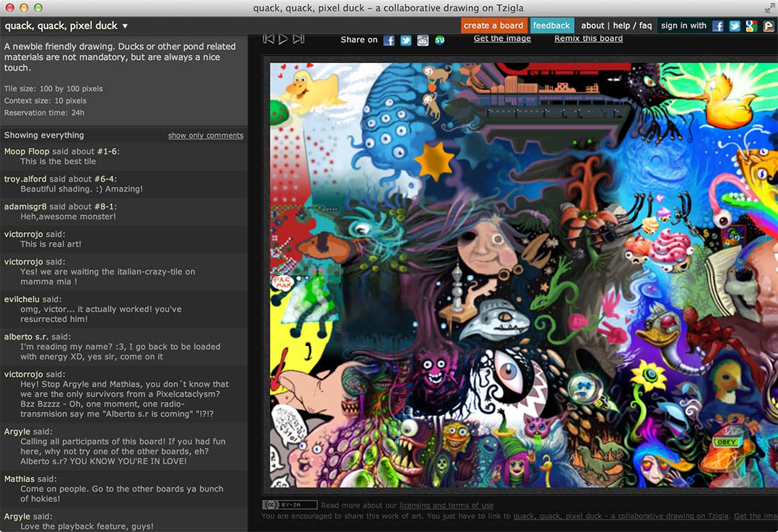Share the board on StumbleUpon
This screenshot has height=532, width=778.
click(x=440, y=40)
